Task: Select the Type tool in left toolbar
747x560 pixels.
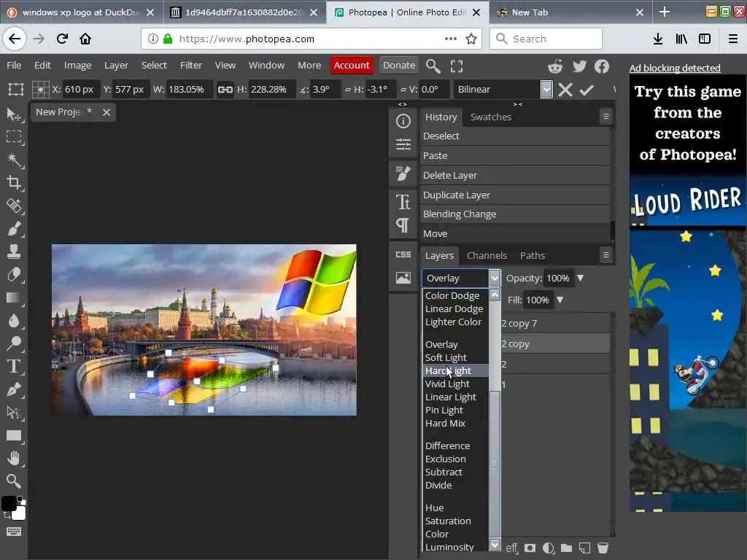Action: click(14, 366)
